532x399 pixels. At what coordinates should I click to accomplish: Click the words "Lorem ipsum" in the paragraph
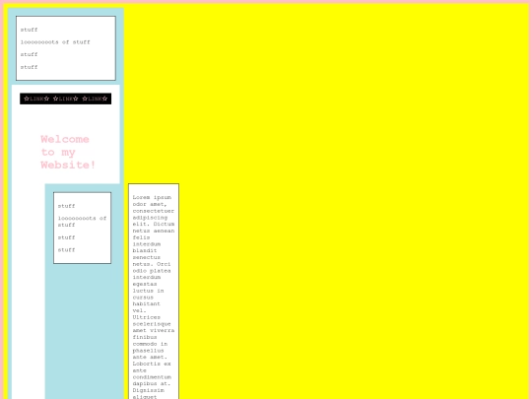click(x=152, y=197)
